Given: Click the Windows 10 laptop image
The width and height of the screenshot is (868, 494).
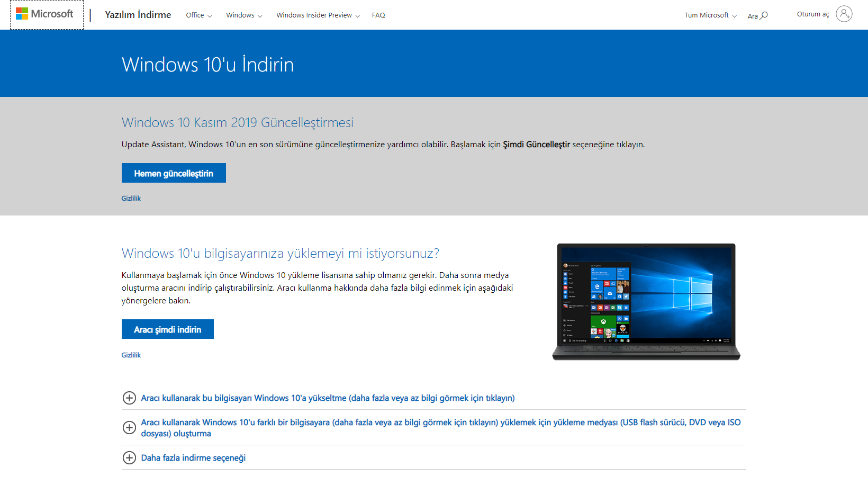Looking at the screenshot, I should 646,302.
